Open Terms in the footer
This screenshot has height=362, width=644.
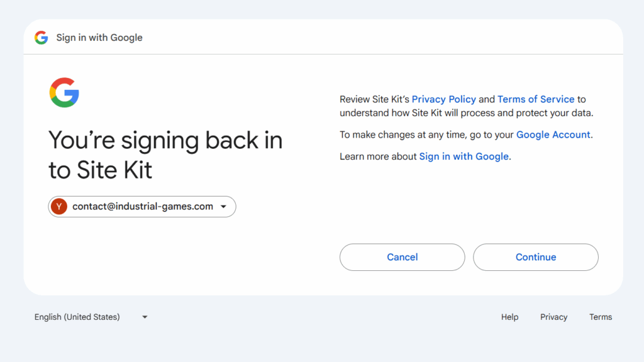[x=600, y=317]
